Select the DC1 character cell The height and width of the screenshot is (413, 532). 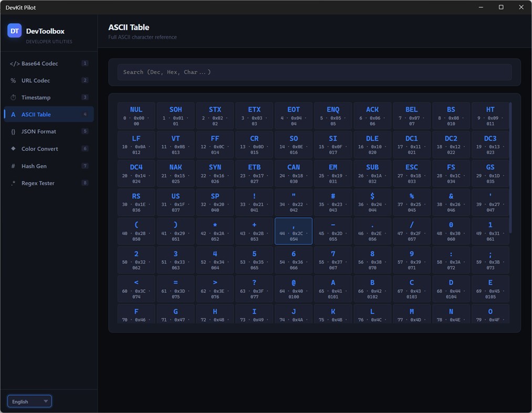pos(412,144)
